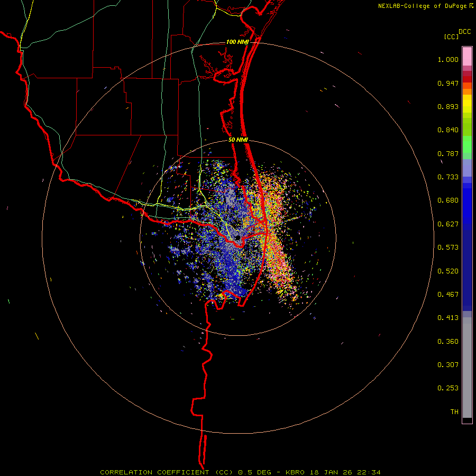Image resolution: width=476 pixels, height=476 pixels.
Task: Click the 0.733 legend value
Action: [x=448, y=177]
